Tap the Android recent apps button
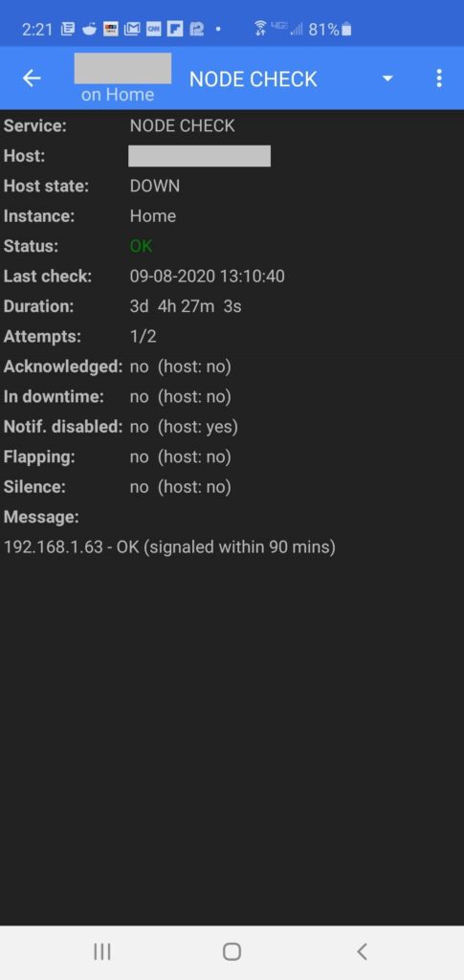Viewport: 464px width, 980px height. pos(101,951)
